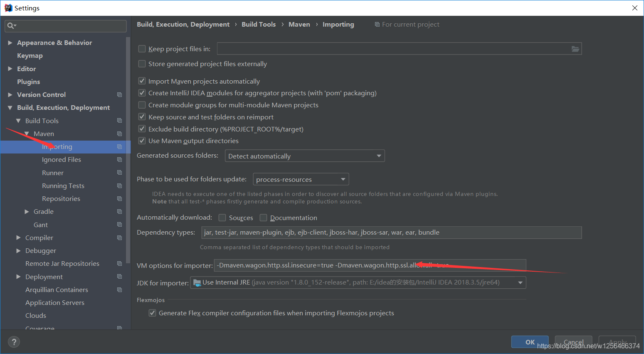The width and height of the screenshot is (644, 354).
Task: Open Phase for folders update dropdown
Action: click(301, 179)
